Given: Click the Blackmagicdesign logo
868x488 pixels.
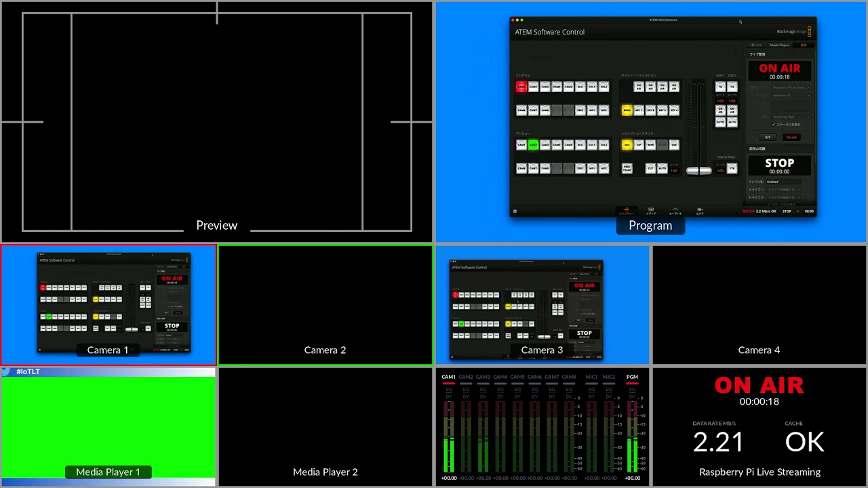Looking at the screenshot, I should [795, 32].
